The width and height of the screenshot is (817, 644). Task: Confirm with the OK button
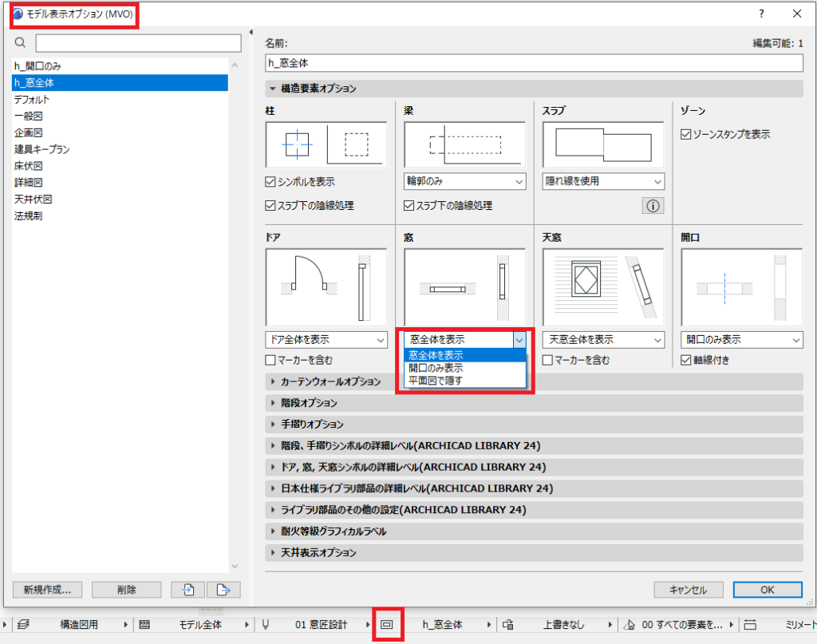(x=768, y=590)
